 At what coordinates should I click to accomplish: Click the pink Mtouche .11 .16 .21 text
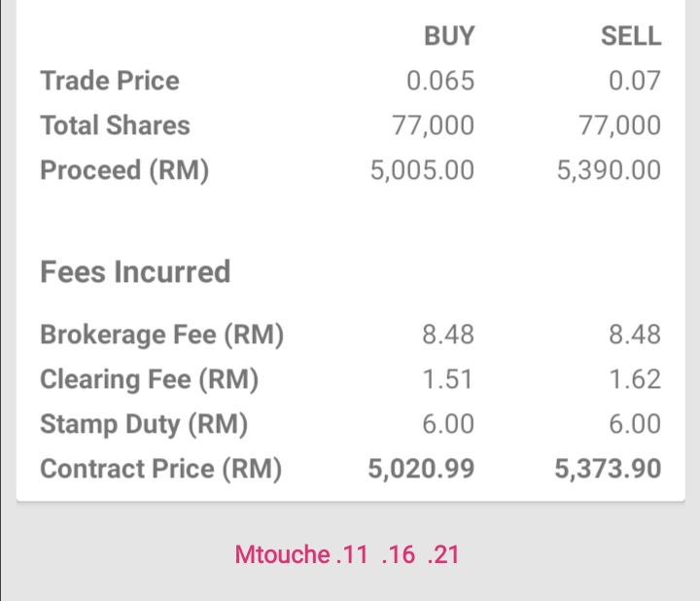pos(347,554)
